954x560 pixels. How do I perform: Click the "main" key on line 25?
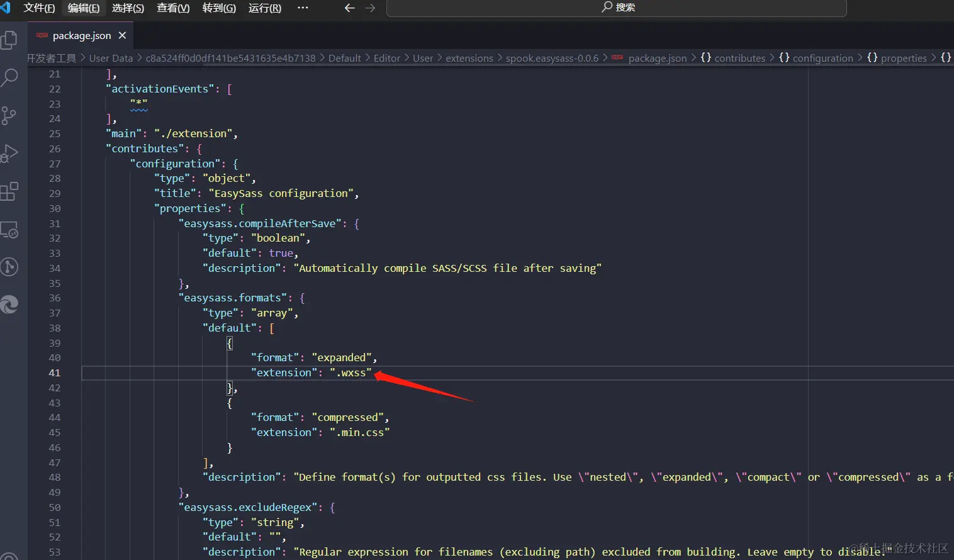pos(124,133)
